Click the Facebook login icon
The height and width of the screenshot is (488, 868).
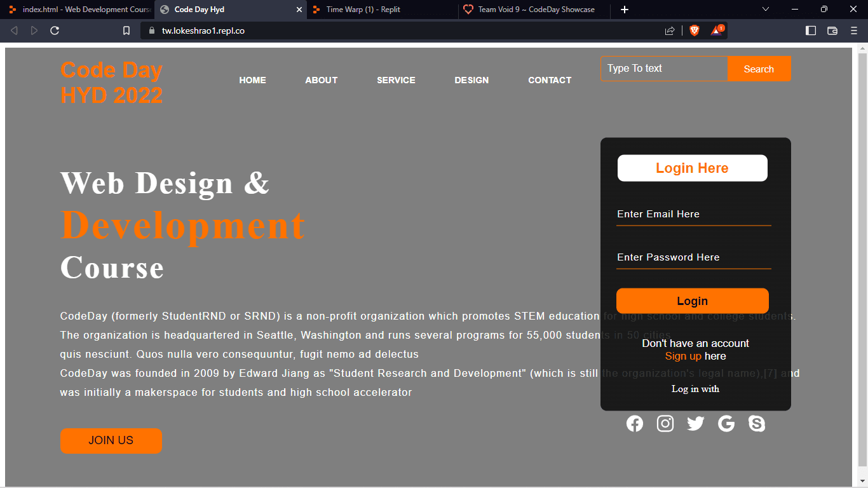[x=634, y=424]
